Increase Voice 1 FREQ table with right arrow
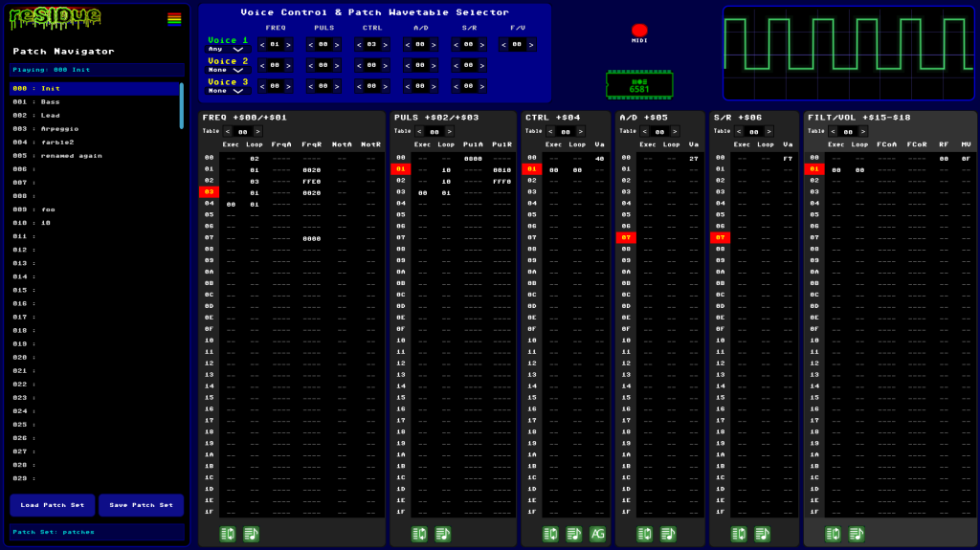The image size is (980, 550). click(x=288, y=45)
